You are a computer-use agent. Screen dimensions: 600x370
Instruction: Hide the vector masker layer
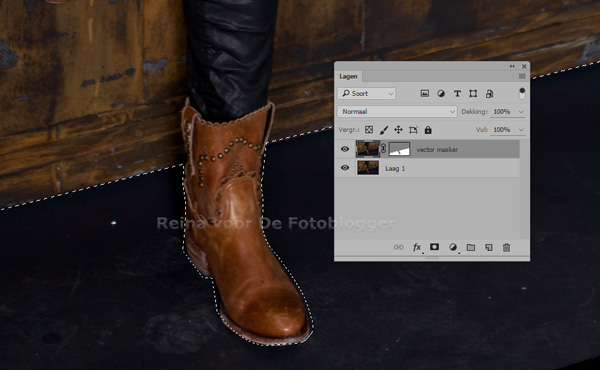point(345,149)
